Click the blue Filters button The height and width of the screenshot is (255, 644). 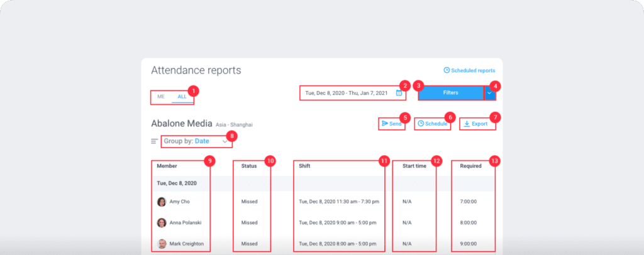point(450,92)
